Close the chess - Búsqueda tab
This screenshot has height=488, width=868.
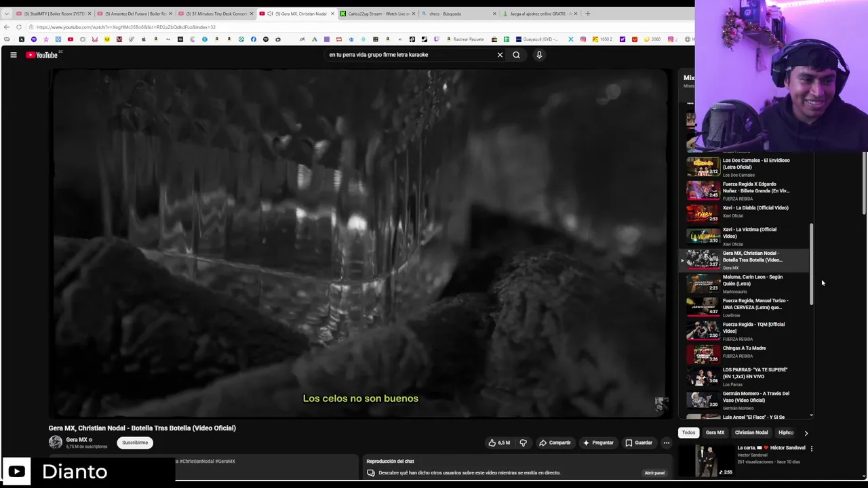coord(494,14)
